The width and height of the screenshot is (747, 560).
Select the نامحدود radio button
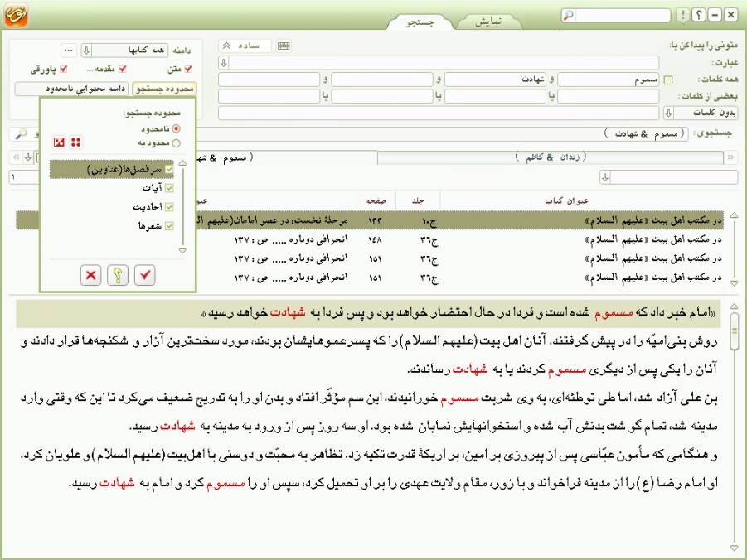tap(177, 128)
